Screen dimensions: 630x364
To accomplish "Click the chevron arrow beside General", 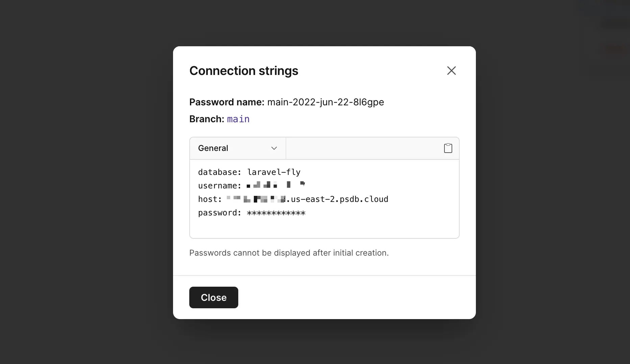I will coord(274,148).
